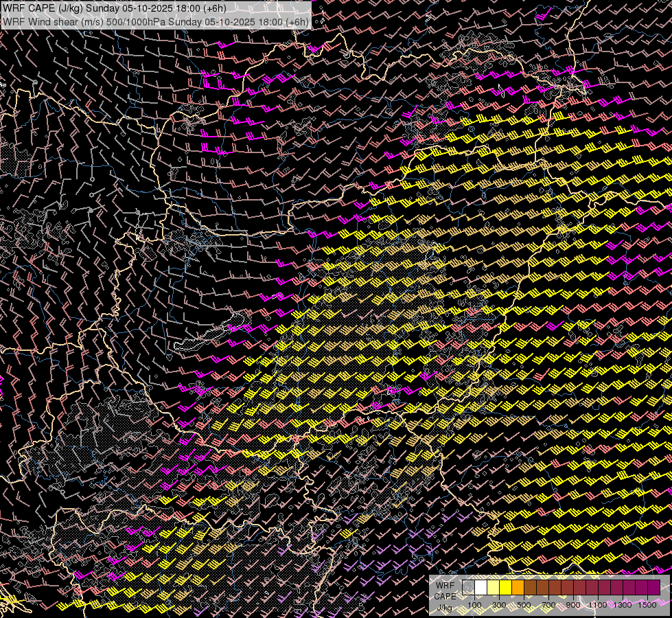
Task: Select the light yellow CAPE legend swatch
Action: (494, 587)
